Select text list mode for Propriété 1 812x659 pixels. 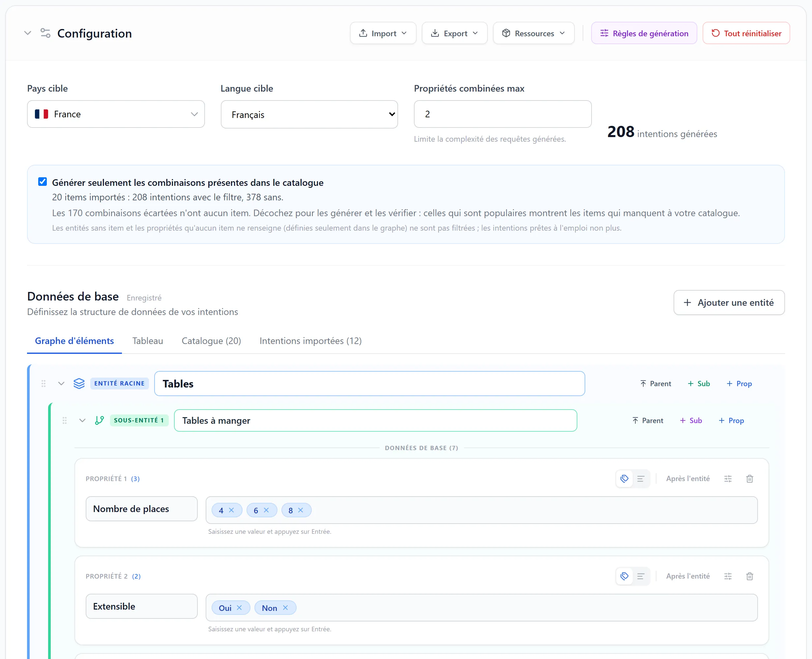[x=640, y=479]
